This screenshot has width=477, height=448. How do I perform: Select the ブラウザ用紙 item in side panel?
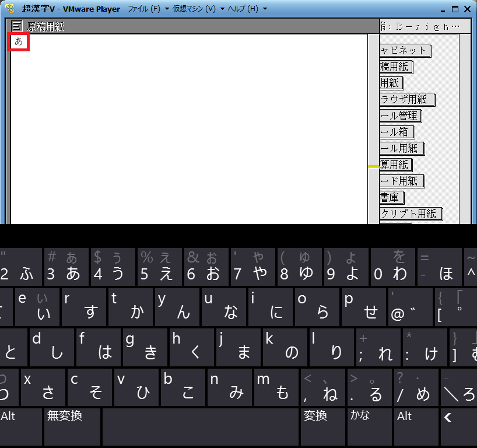(406, 100)
